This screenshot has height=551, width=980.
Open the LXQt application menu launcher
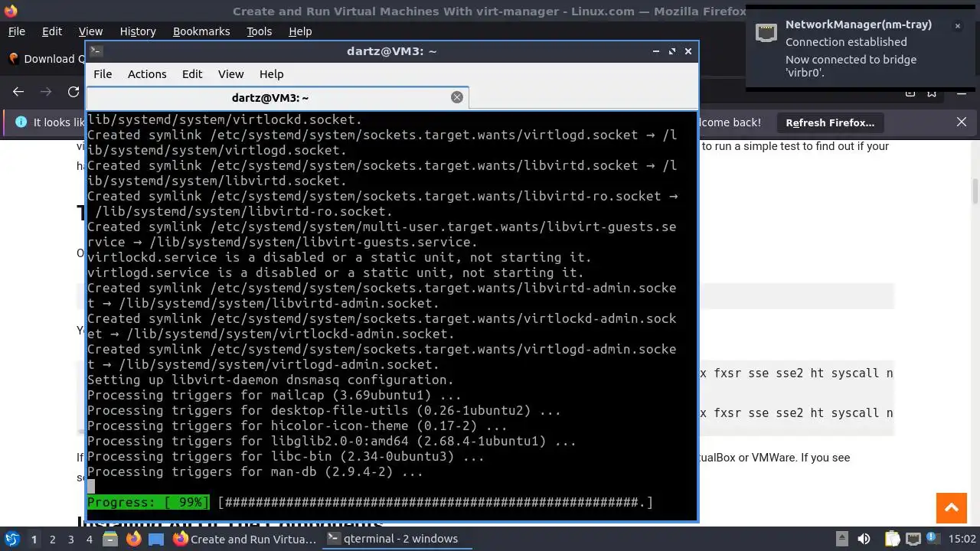12,539
